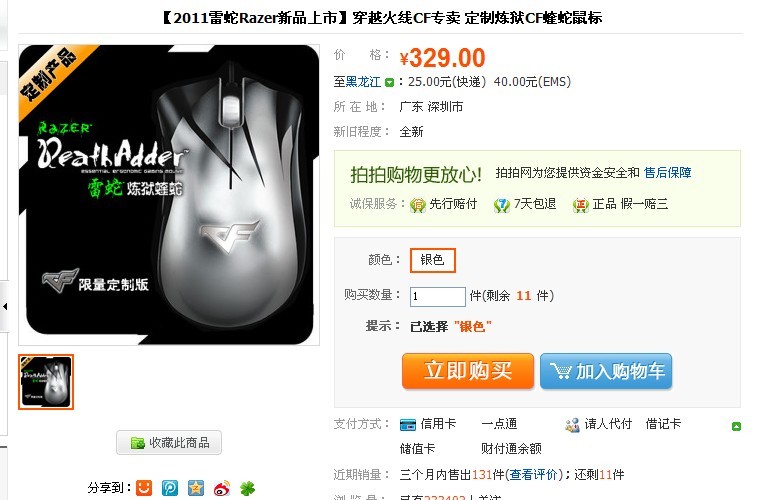Click 收藏此商品 to favorite the item

pyautogui.click(x=169, y=442)
